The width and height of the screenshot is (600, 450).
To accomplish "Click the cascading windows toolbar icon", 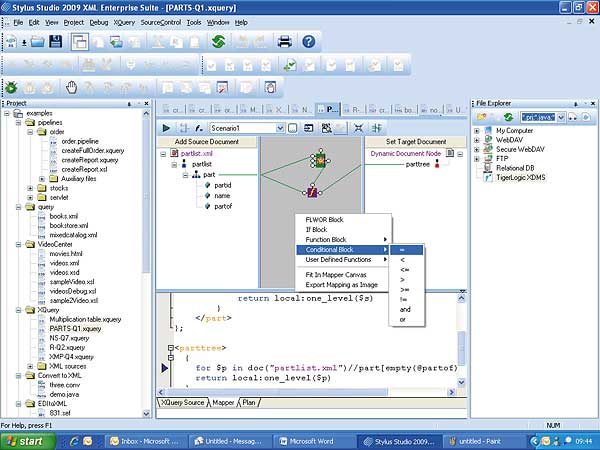I will click(x=80, y=42).
